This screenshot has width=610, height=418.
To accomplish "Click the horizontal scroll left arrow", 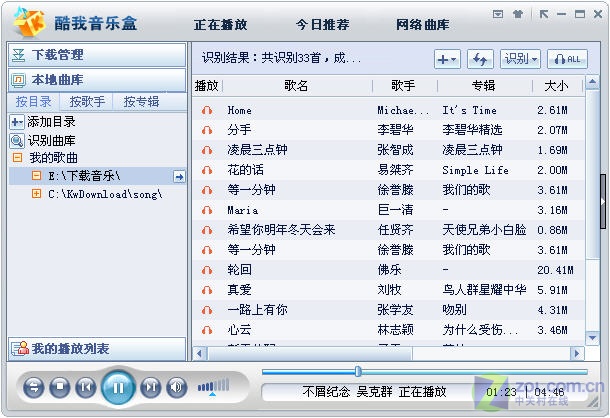I will coord(200,354).
